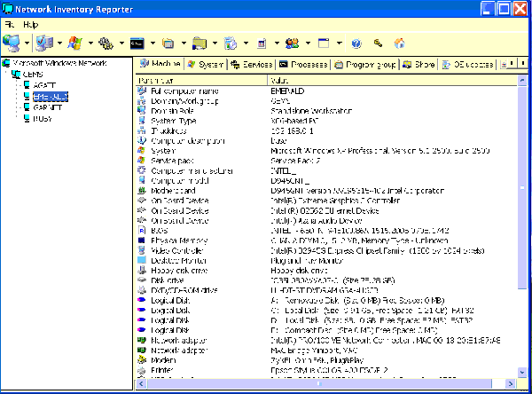Select the RUBY computer in tree
Screen dimensions: 532x394
click(43, 116)
